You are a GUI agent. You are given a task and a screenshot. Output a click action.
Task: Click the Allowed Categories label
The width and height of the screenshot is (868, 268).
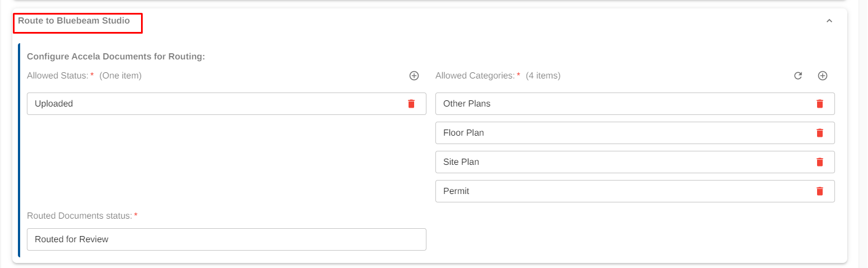tap(475, 76)
